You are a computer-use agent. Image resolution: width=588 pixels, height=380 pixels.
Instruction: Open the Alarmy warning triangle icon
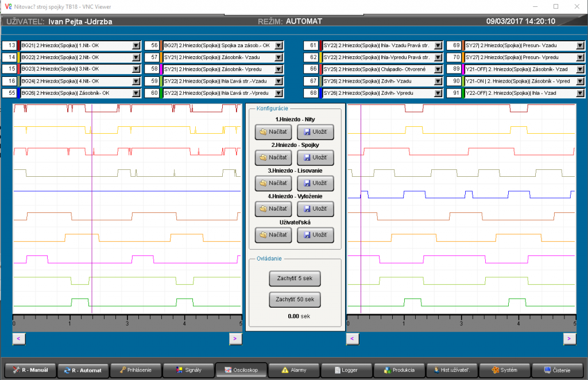284,370
